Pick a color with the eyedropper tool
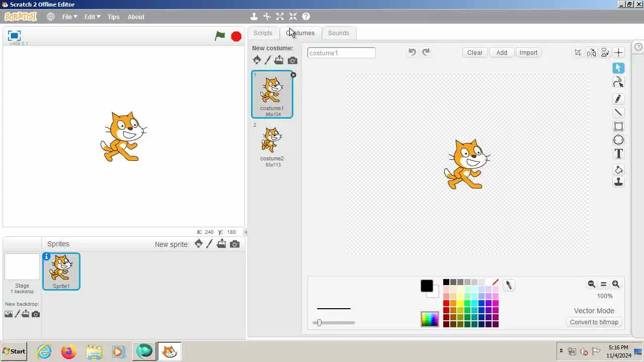The image size is (644, 362). coord(509,286)
